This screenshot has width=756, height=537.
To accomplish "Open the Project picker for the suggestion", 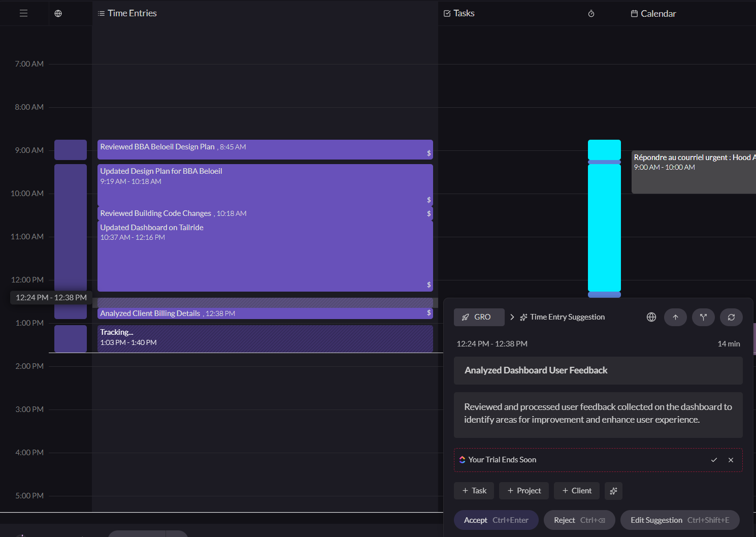I will click(523, 491).
